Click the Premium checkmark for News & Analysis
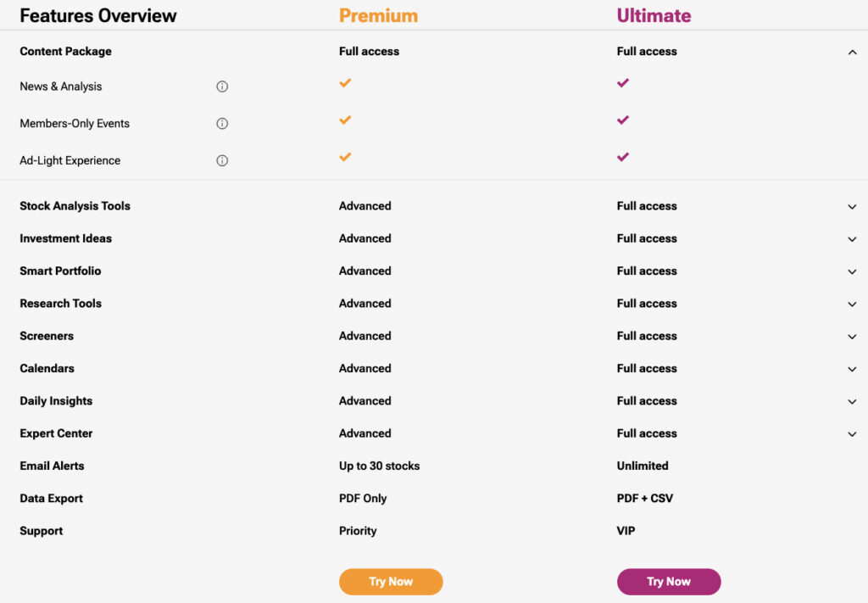 [345, 83]
